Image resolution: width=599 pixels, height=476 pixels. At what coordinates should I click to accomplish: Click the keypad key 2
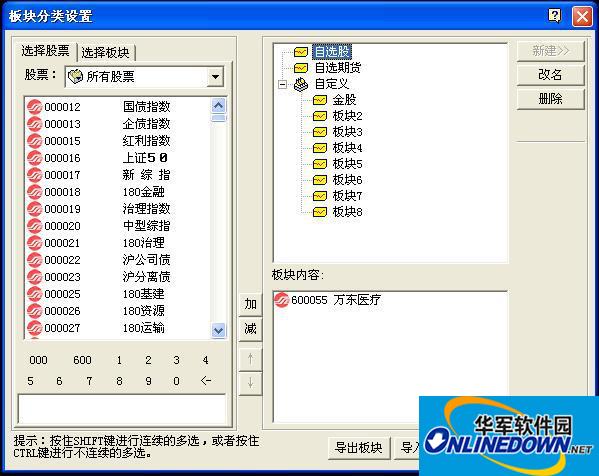(x=148, y=360)
